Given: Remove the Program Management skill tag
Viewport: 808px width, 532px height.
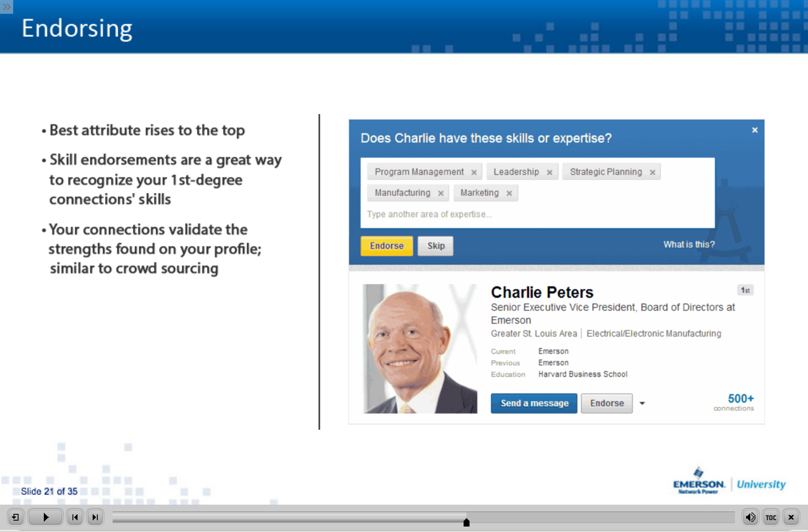Looking at the screenshot, I should click(x=474, y=172).
